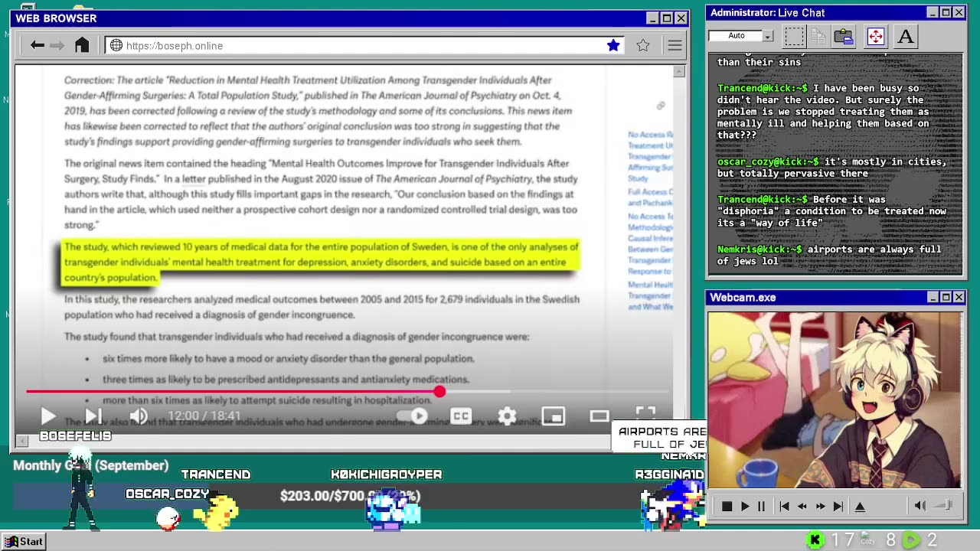Fast forward in Webcam.exe controls
Image resolution: width=980 pixels, height=551 pixels.
820,507
